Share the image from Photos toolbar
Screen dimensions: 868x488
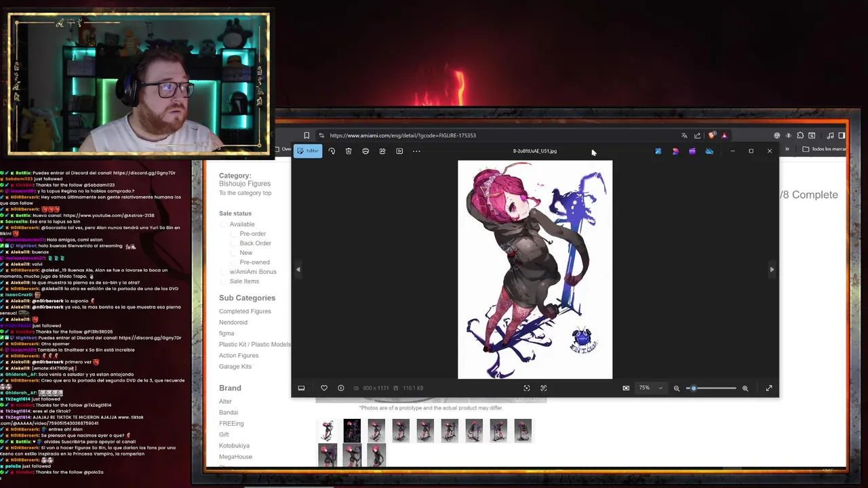[382, 151]
